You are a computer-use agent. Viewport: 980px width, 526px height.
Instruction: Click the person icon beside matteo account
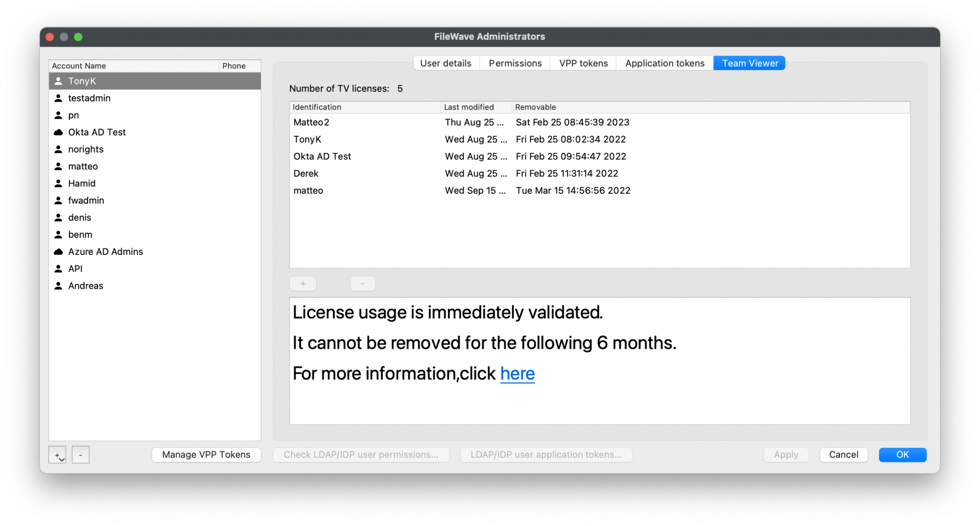tap(58, 166)
